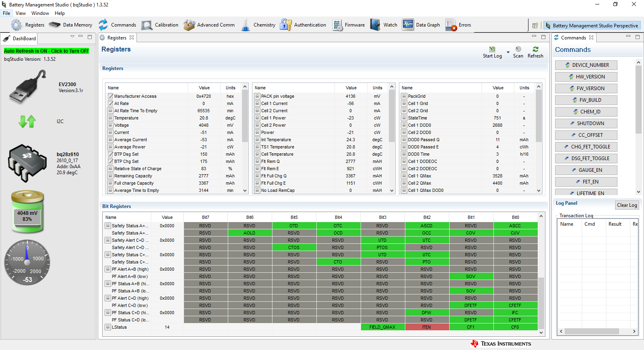Click the CHG_FET_TOGGLE command button
This screenshot has height=350, width=644.
point(586,147)
